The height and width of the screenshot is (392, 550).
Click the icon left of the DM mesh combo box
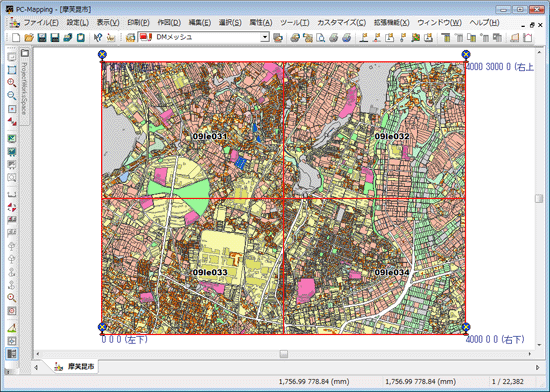(x=130, y=37)
